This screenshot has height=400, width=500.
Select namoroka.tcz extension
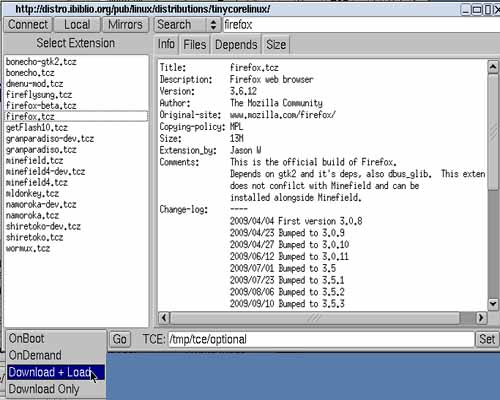click(76, 216)
